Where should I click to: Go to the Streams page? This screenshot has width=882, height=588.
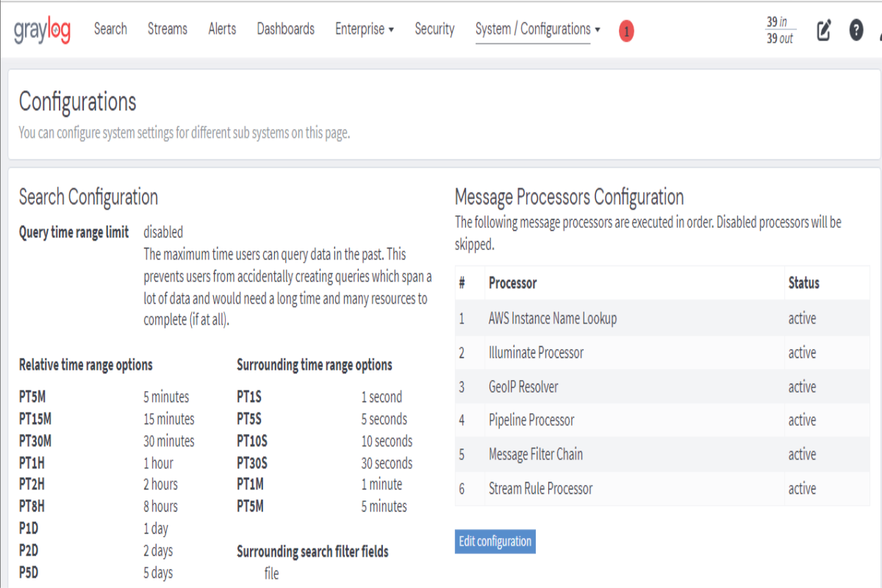point(168,29)
